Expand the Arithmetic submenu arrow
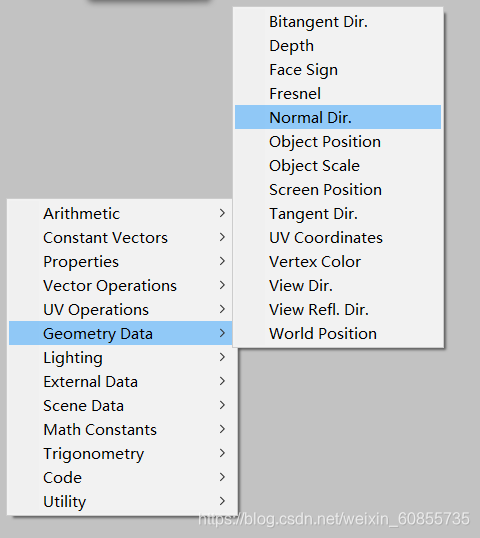Viewport: 480px width, 538px height. pyautogui.click(x=222, y=213)
